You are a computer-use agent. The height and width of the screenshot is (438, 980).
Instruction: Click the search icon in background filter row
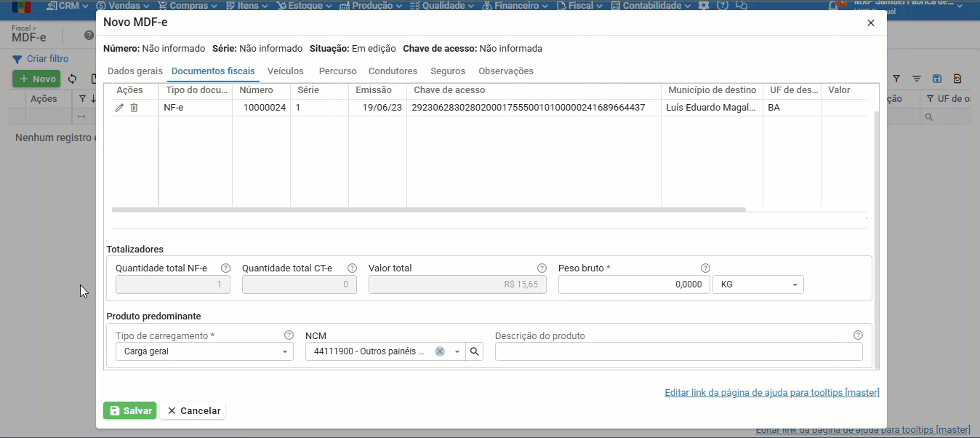[x=928, y=116]
